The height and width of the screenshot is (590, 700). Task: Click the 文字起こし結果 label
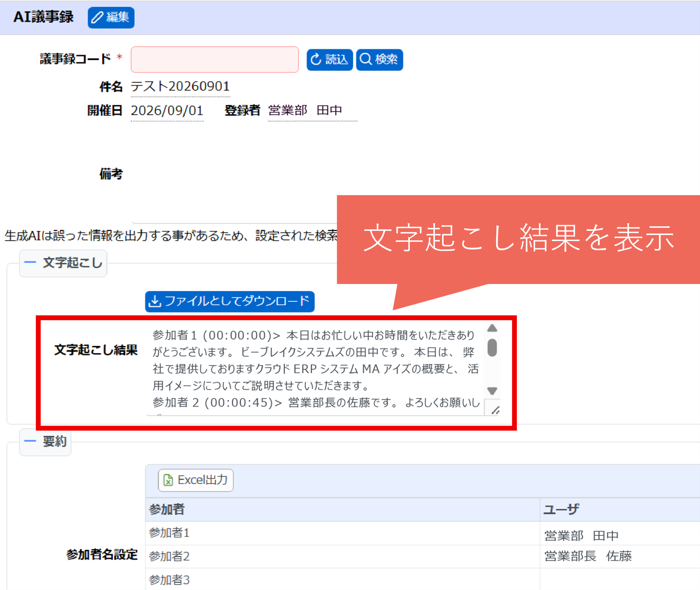coord(96,350)
